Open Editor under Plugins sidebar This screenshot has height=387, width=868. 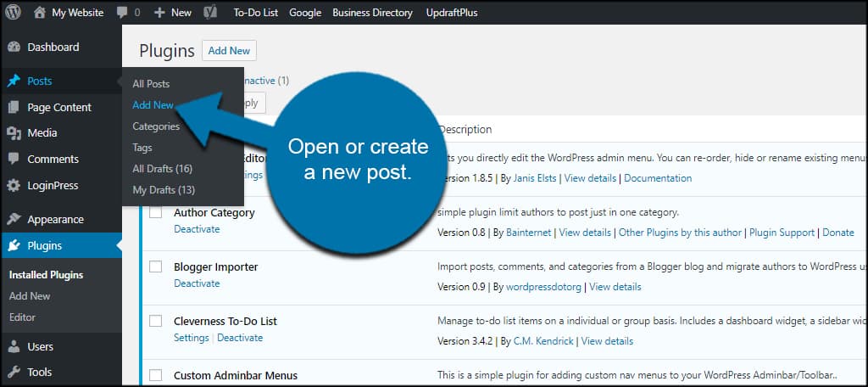22,317
